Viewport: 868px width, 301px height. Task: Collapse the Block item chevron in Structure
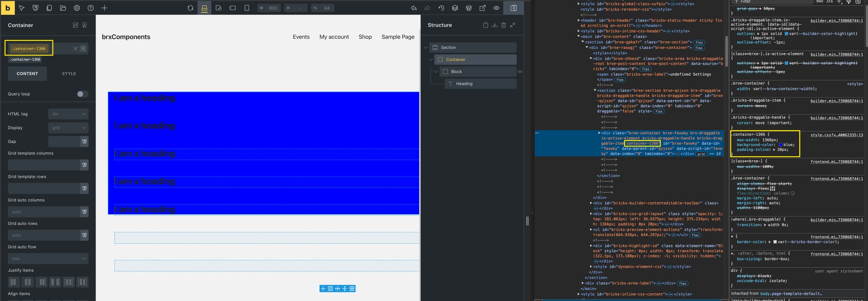pos(436,71)
